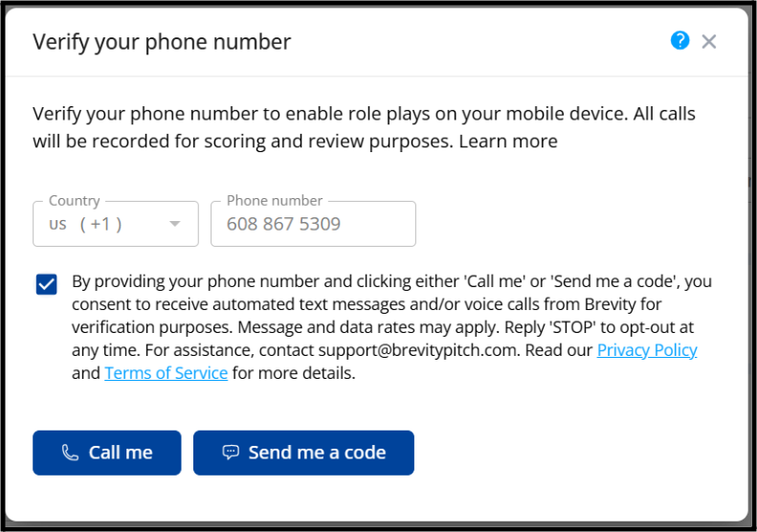Open the Learn more link
This screenshot has height=532, width=757.
(508, 142)
